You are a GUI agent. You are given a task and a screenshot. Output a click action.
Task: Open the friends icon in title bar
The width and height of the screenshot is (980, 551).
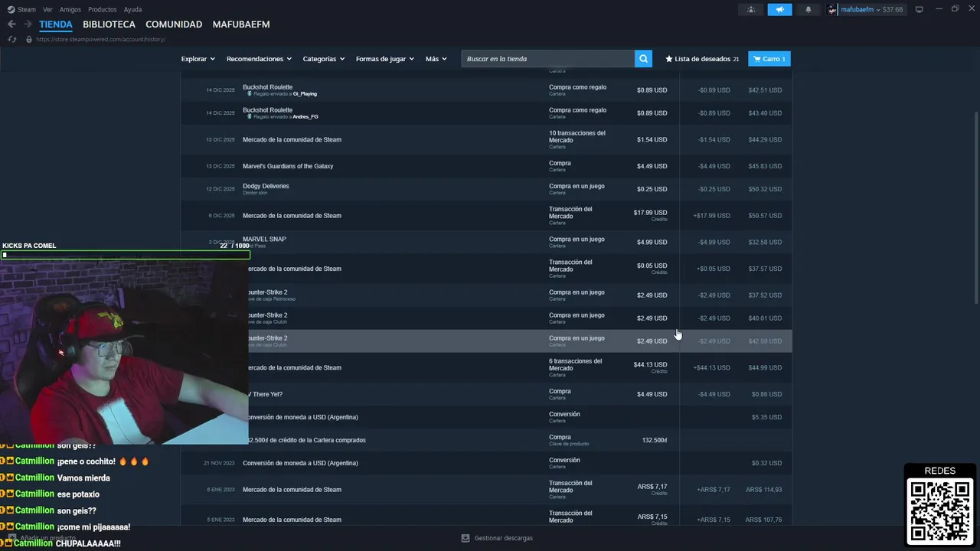coord(751,9)
